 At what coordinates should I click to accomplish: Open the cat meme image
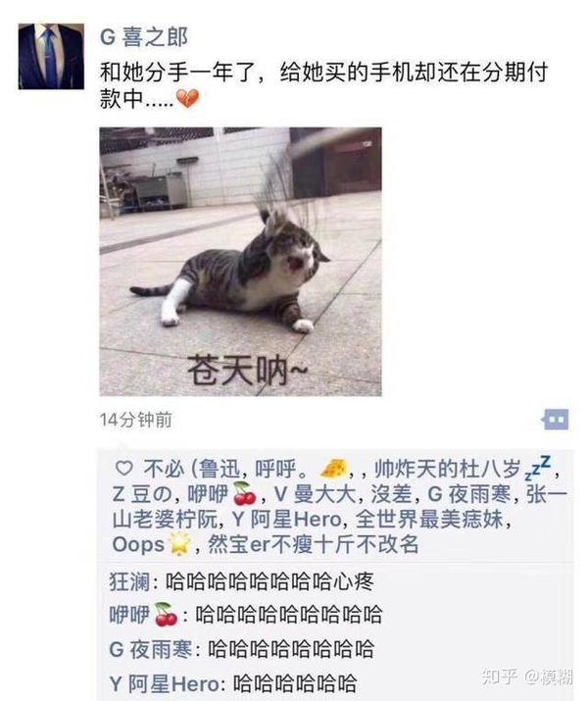point(240,262)
